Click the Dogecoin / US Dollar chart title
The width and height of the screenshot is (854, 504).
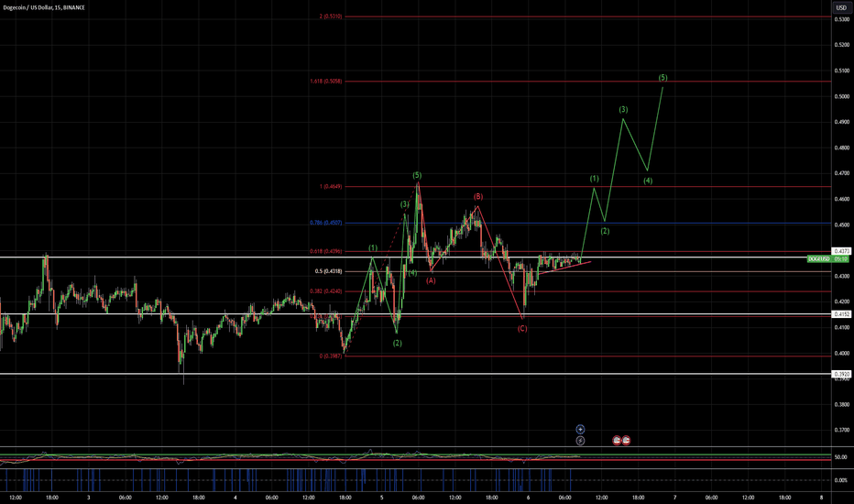tap(44, 7)
